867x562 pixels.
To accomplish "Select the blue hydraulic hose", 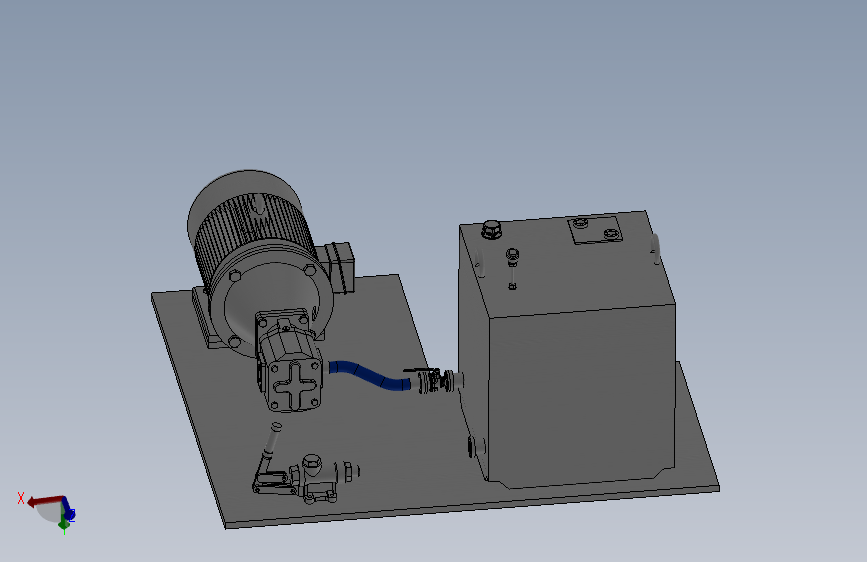I will (x=369, y=376).
